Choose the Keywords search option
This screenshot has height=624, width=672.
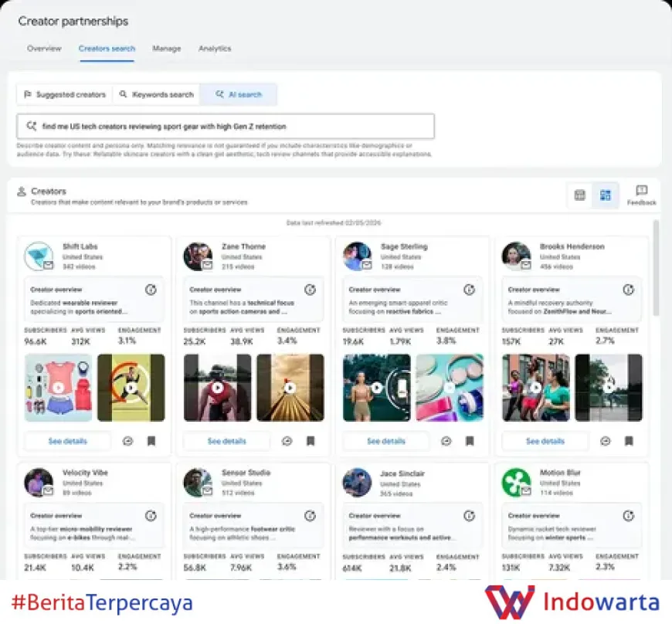156,94
